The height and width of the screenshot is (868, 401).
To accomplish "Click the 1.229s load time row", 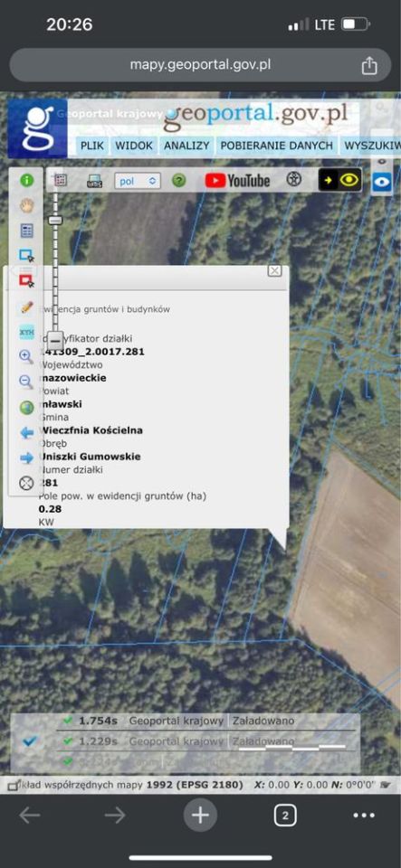I will point(206,741).
